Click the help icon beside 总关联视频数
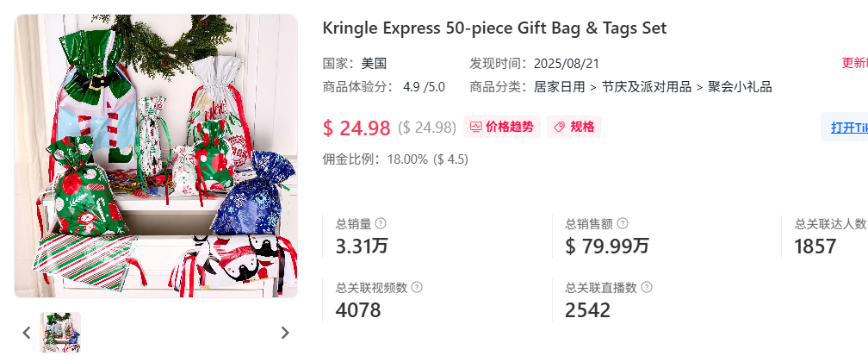The height and width of the screenshot is (362, 868). click(x=417, y=287)
